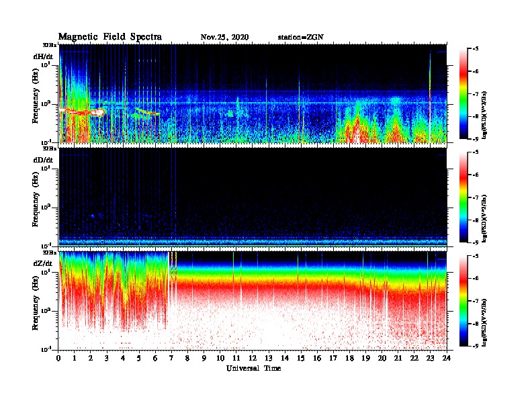
Task: Click the "dZ/dt" panel label
Action: (43, 263)
